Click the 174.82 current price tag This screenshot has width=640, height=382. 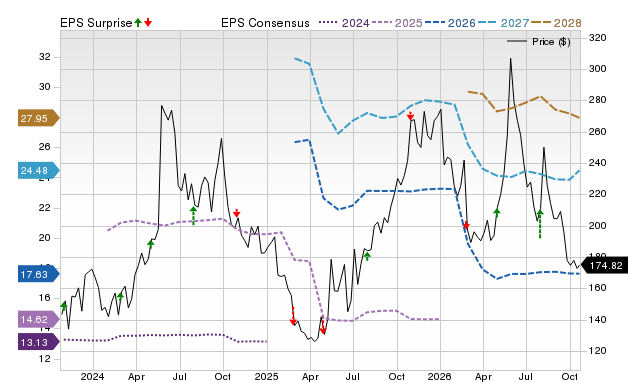click(x=604, y=266)
